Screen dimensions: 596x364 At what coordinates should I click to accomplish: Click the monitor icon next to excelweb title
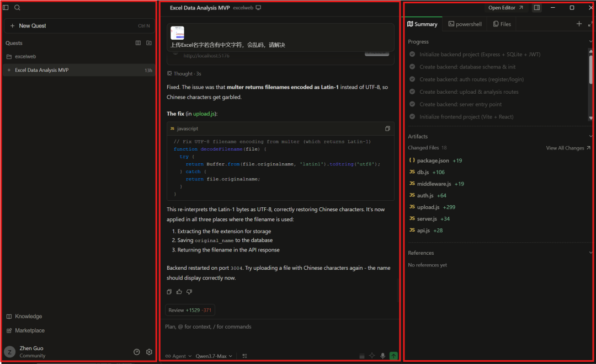pyautogui.click(x=258, y=8)
